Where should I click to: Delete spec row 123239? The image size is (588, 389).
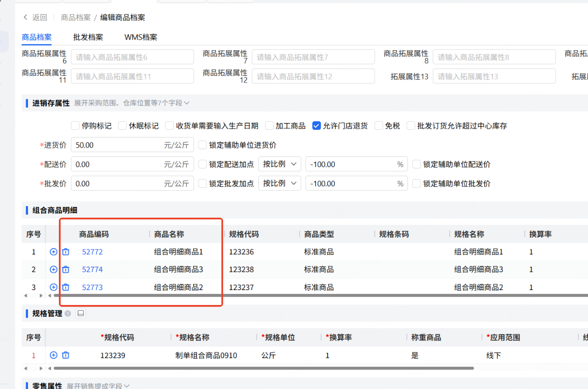[x=66, y=355]
